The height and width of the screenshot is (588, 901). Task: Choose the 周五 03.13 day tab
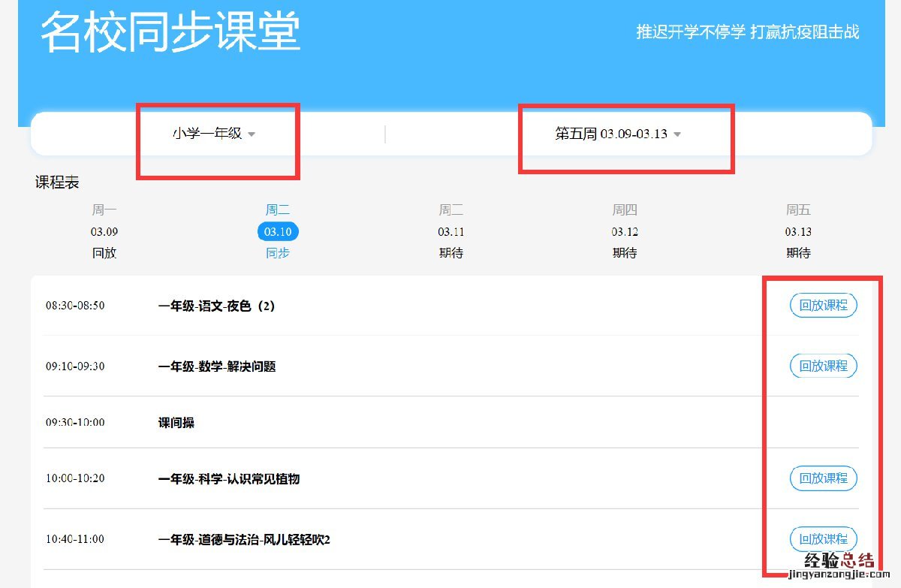coord(798,231)
